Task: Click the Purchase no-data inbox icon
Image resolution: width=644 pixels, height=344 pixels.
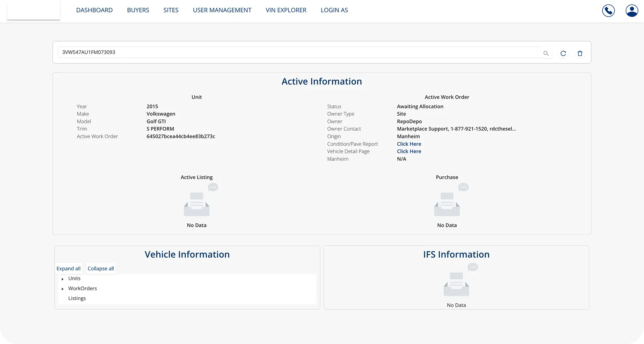Action: tap(447, 204)
